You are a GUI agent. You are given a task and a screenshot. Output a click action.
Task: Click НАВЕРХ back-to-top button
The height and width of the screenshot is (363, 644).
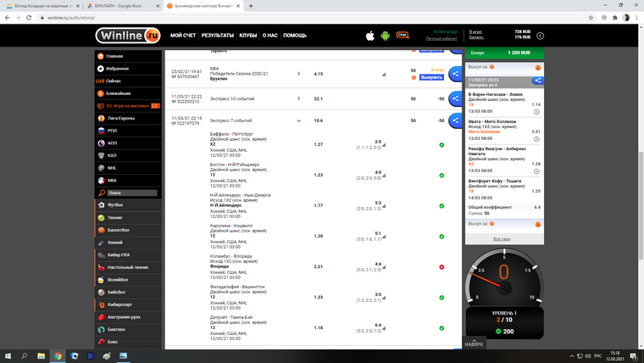coord(474,343)
